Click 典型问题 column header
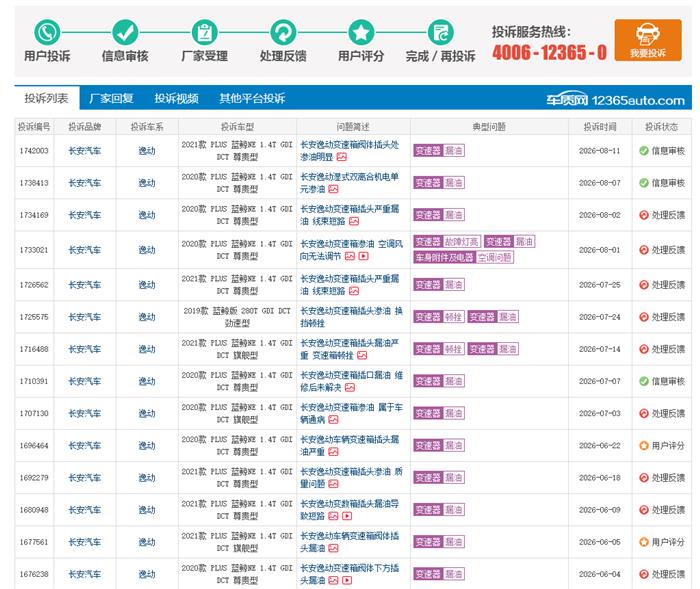Viewport: 700px width, 589px height. coord(489,127)
